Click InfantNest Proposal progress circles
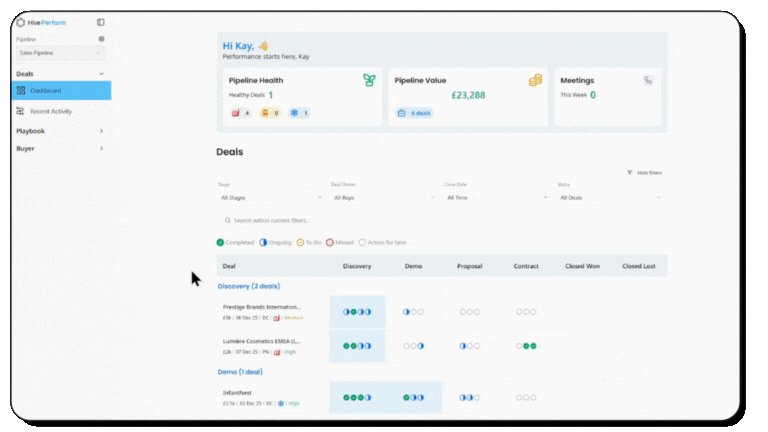Viewport: 768px width, 432px height. [470, 398]
